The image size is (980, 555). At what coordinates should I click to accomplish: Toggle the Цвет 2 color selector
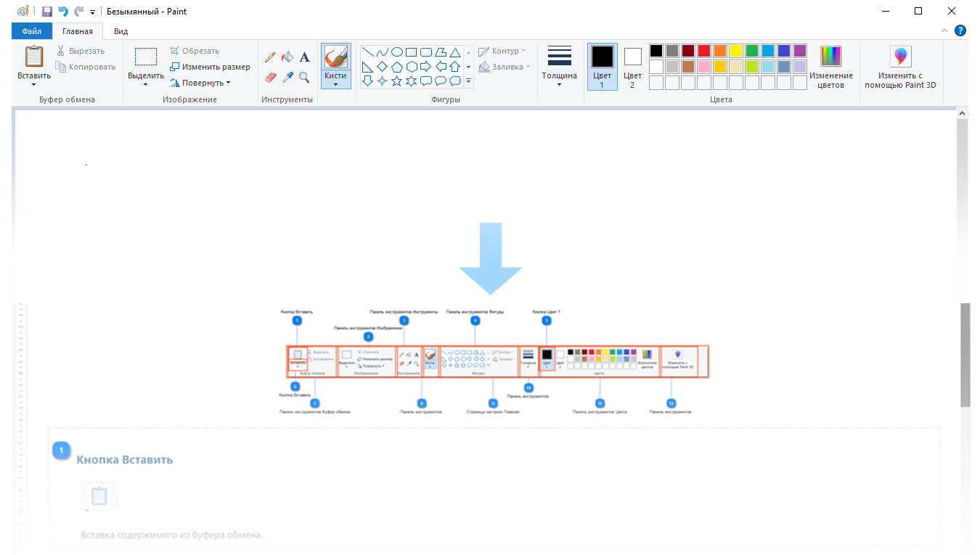tap(632, 66)
